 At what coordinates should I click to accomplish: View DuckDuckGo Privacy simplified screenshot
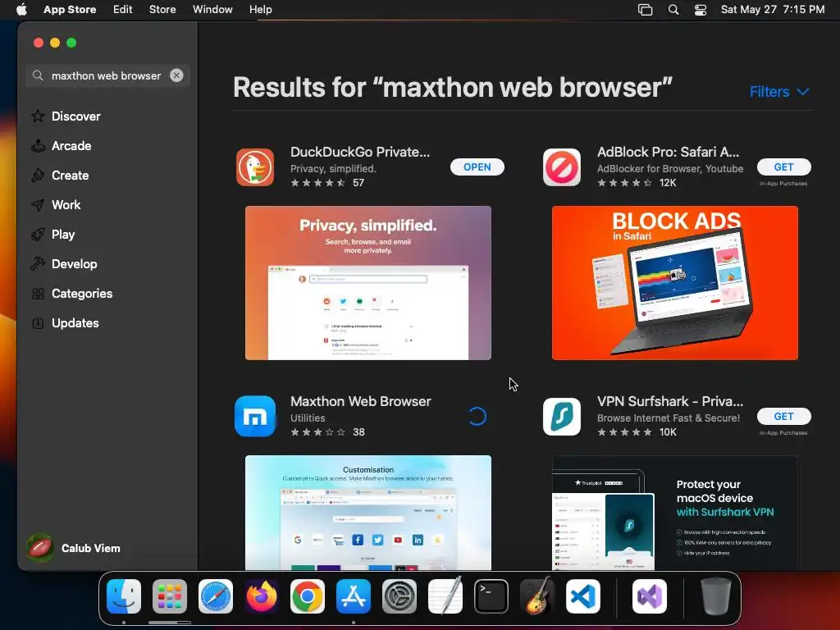coord(368,283)
